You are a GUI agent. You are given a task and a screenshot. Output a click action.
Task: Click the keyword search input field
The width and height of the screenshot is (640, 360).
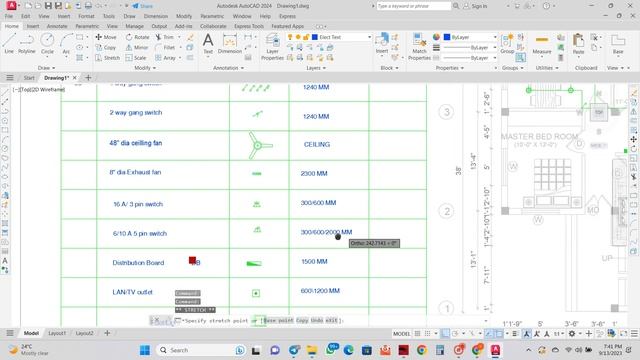click(413, 6)
